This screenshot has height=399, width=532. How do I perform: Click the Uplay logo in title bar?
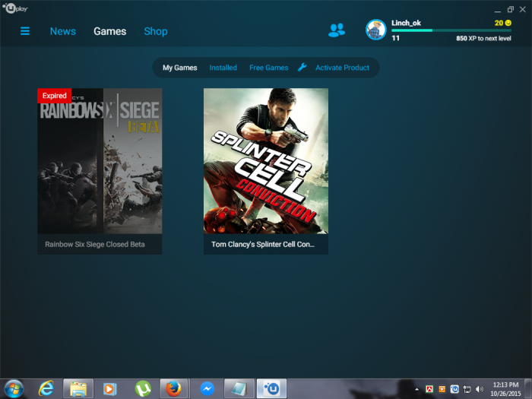pos(15,8)
